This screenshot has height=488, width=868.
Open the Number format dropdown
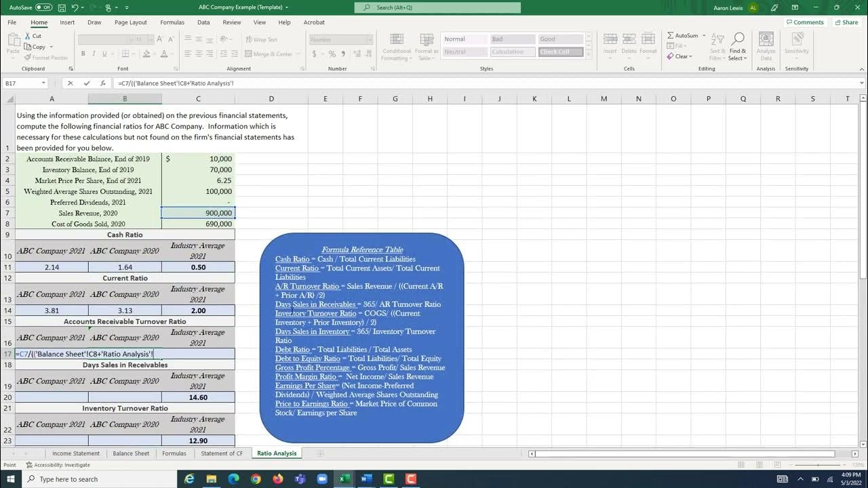pos(370,39)
